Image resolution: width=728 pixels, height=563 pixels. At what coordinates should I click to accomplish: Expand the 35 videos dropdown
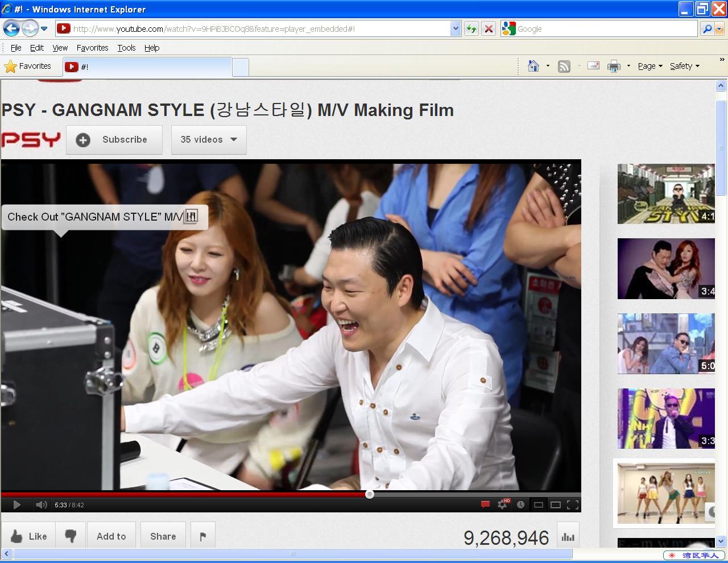click(x=209, y=140)
